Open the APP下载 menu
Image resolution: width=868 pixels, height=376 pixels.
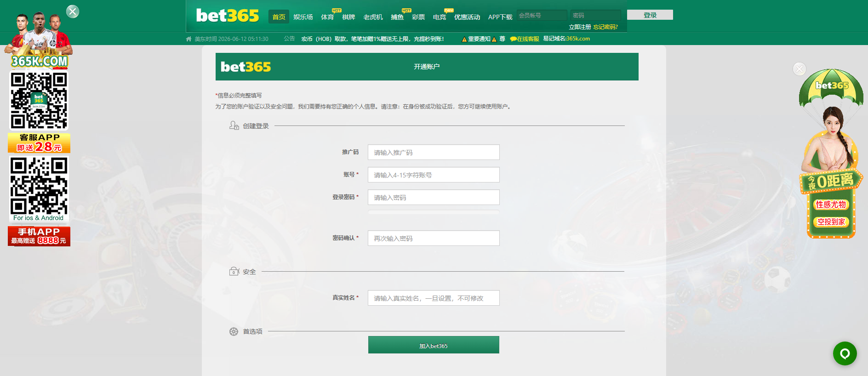tap(500, 17)
